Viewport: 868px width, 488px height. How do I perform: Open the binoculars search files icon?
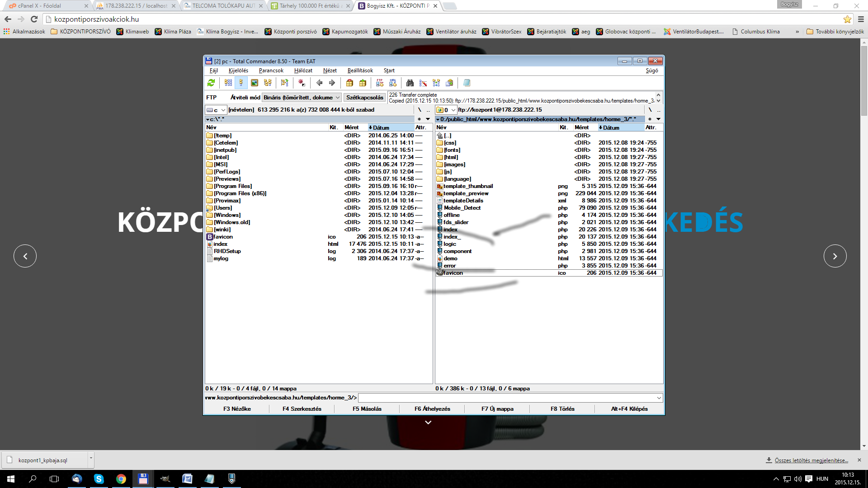pyautogui.click(x=410, y=83)
